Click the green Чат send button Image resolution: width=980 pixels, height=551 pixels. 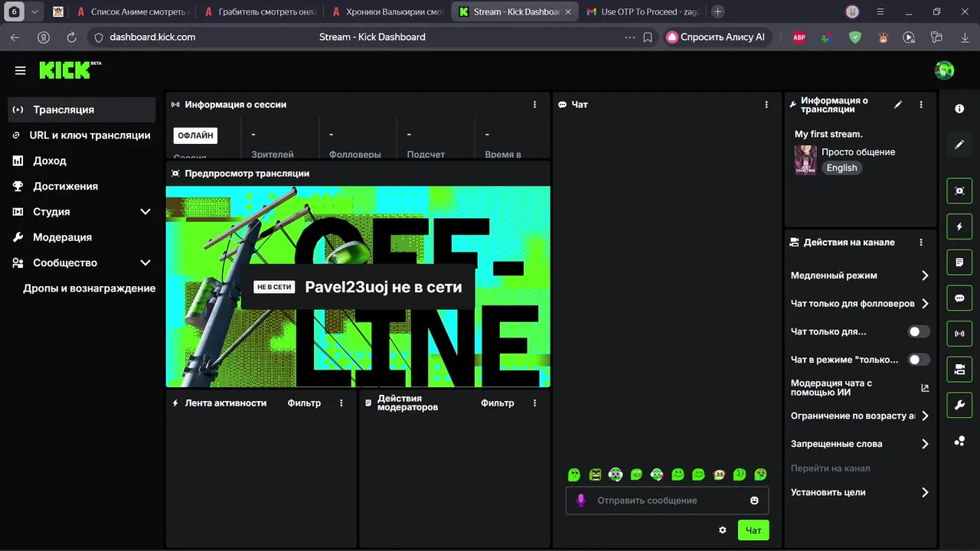tap(753, 530)
